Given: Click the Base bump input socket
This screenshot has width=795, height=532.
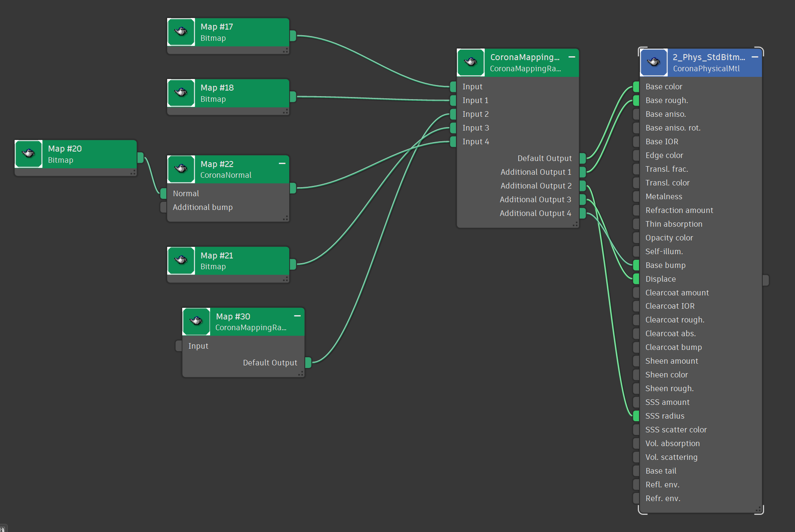Looking at the screenshot, I should pos(636,265).
